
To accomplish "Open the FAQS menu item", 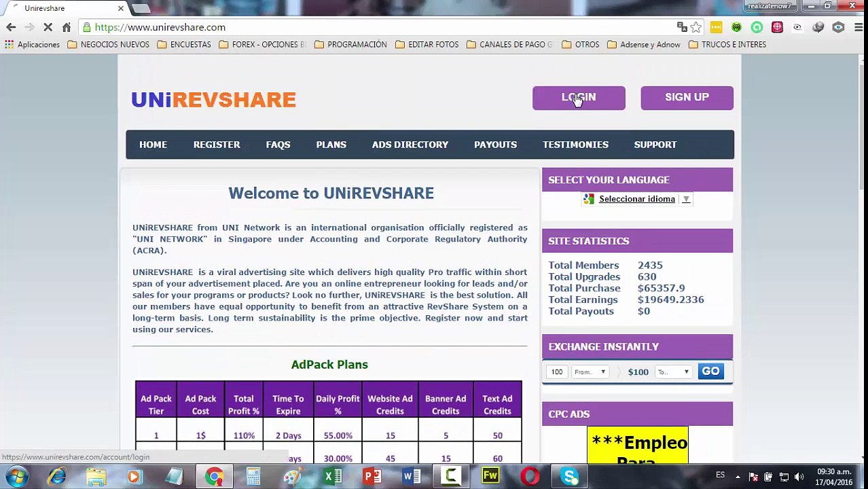I will pos(278,145).
